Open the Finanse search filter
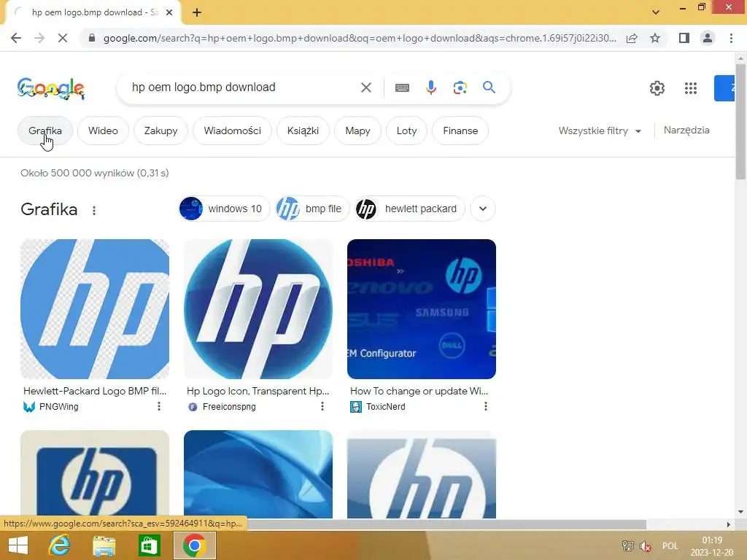 coord(460,131)
